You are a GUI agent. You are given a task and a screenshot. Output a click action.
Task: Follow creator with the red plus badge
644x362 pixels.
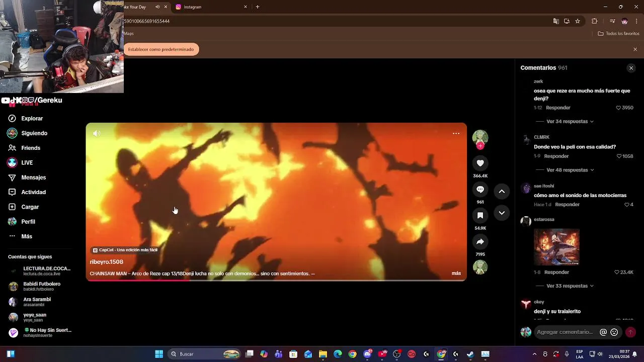point(480,146)
